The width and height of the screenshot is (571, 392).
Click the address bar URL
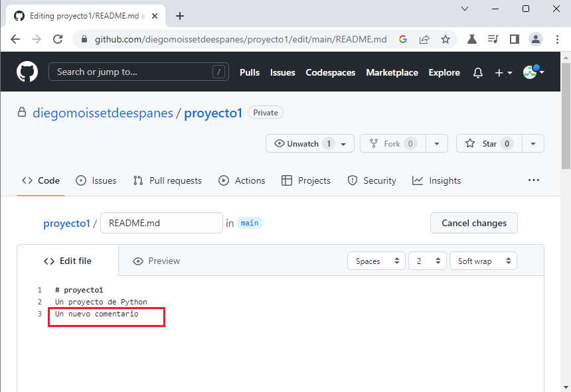pyautogui.click(x=241, y=39)
